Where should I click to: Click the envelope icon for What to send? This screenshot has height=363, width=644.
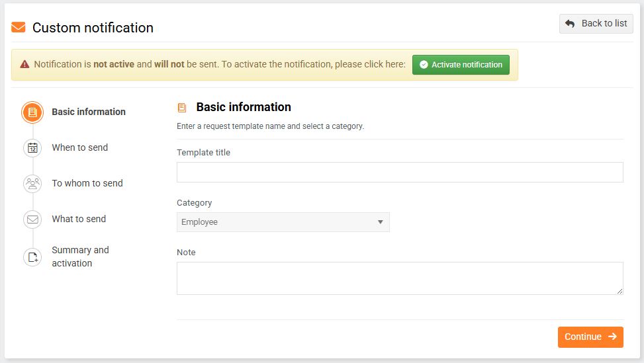coord(32,220)
